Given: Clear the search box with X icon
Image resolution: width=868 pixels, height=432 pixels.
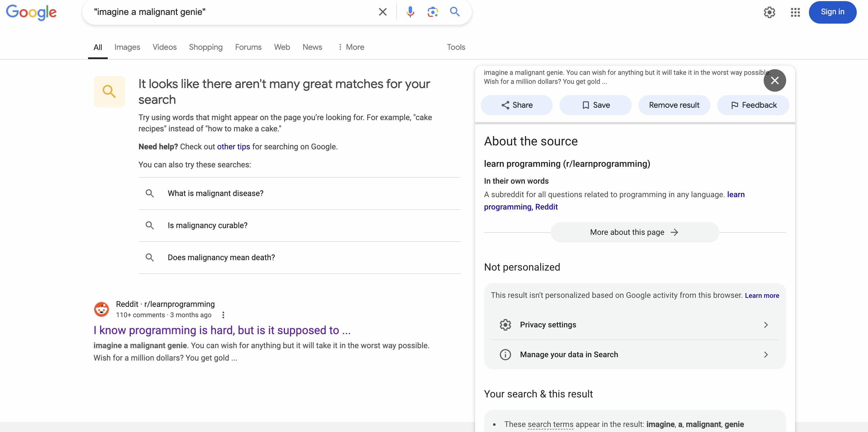Looking at the screenshot, I should pyautogui.click(x=383, y=12).
